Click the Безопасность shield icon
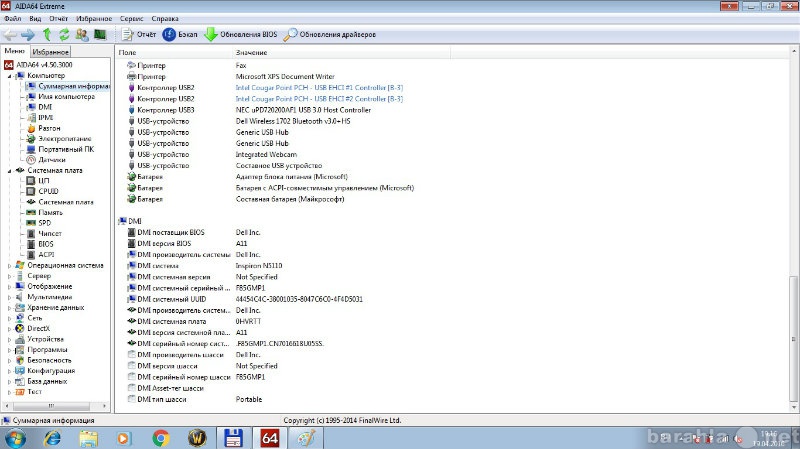This screenshot has width=800, height=449. pyautogui.click(x=20, y=360)
